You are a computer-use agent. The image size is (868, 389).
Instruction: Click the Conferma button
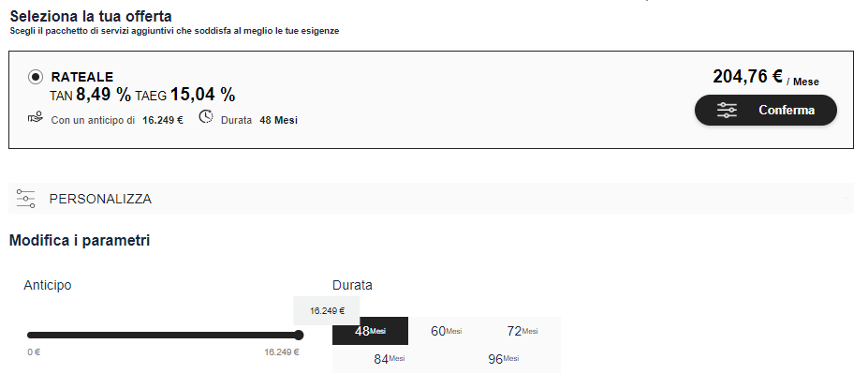(x=766, y=110)
